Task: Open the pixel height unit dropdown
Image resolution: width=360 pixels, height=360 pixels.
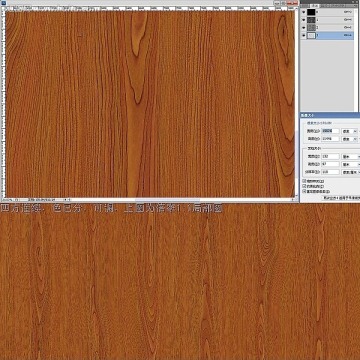Action: (x=350, y=139)
